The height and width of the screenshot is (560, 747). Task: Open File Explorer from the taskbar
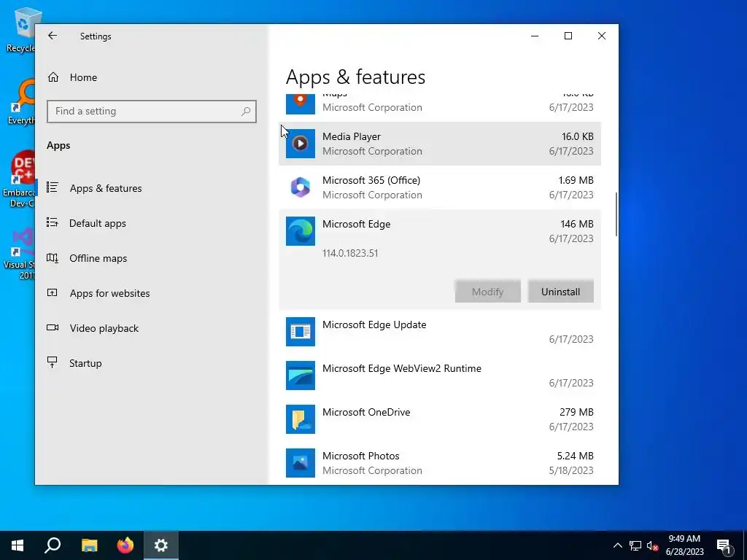(89, 545)
